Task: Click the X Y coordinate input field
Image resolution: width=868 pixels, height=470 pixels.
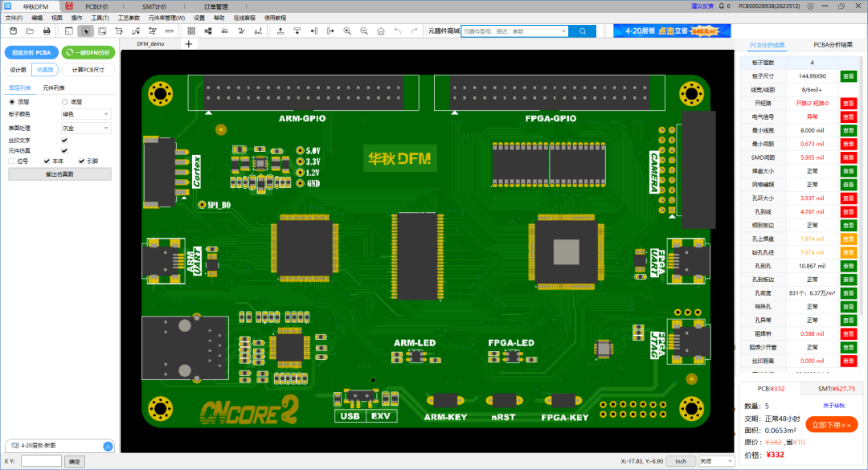Action: [x=41, y=461]
